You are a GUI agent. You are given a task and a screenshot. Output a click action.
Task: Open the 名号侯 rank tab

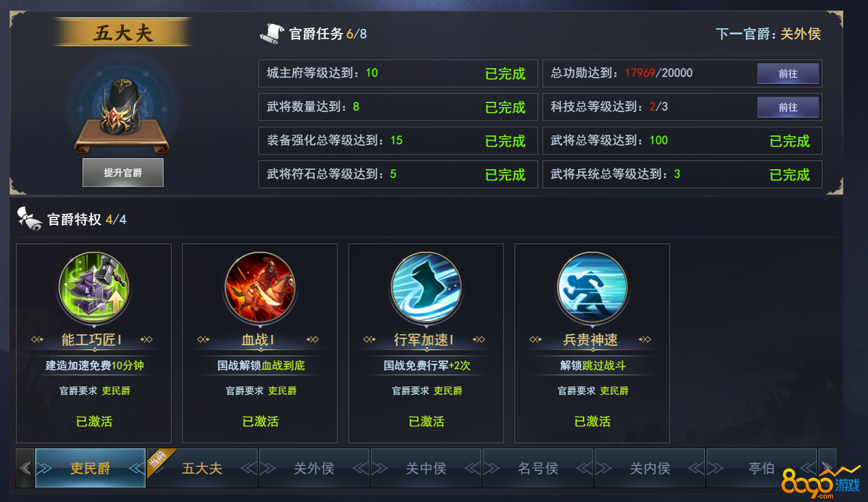point(538,468)
